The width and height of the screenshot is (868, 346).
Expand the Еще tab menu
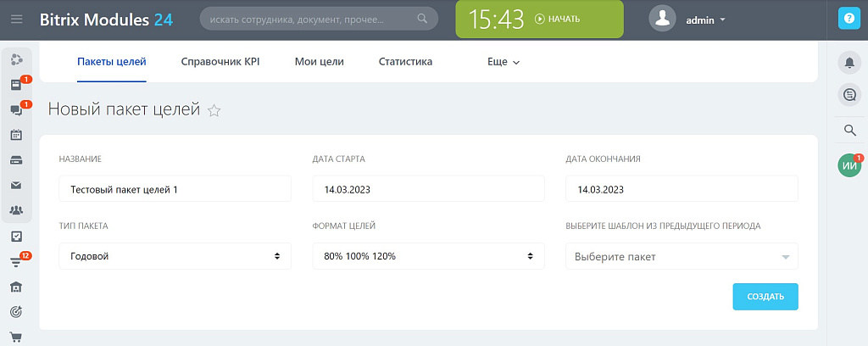click(504, 62)
